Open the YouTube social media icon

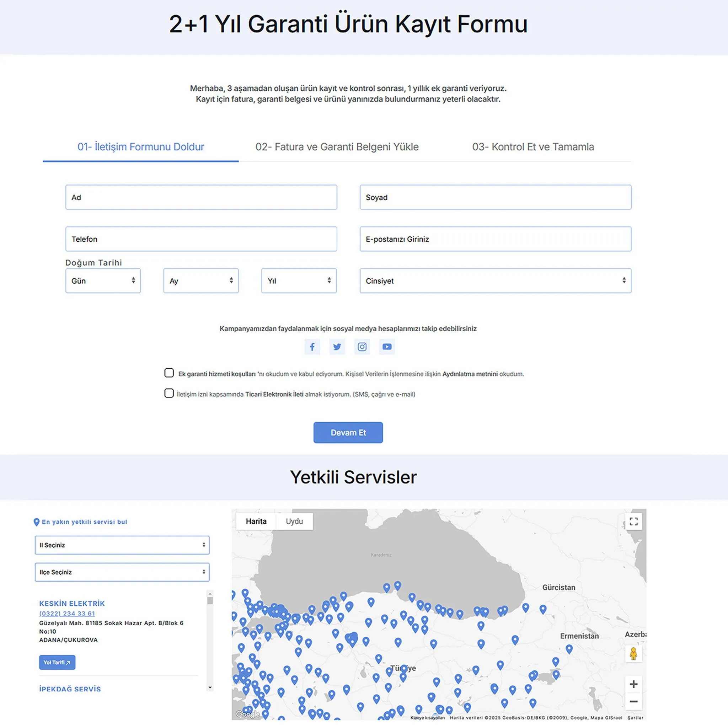tap(387, 347)
